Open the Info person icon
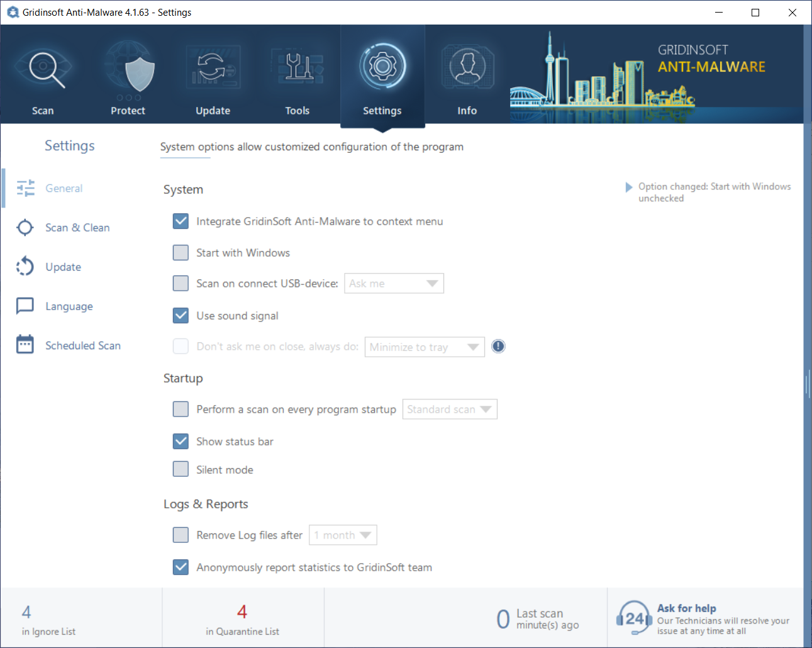812x648 pixels. click(x=467, y=68)
